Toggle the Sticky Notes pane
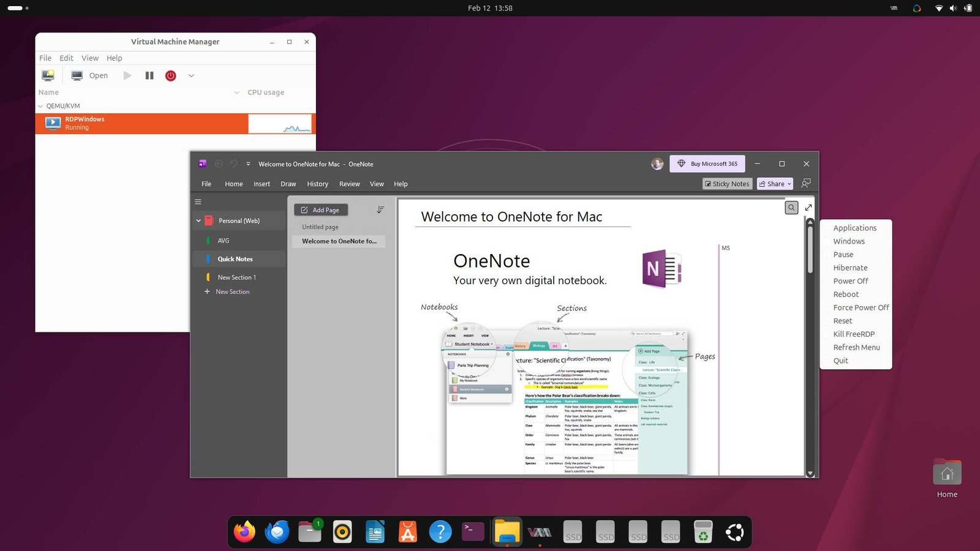This screenshot has height=551, width=980. [727, 184]
